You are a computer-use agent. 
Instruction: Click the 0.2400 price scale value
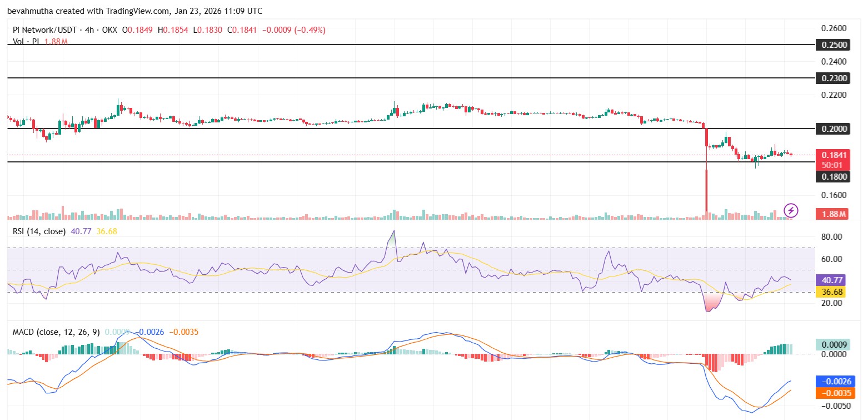point(834,62)
